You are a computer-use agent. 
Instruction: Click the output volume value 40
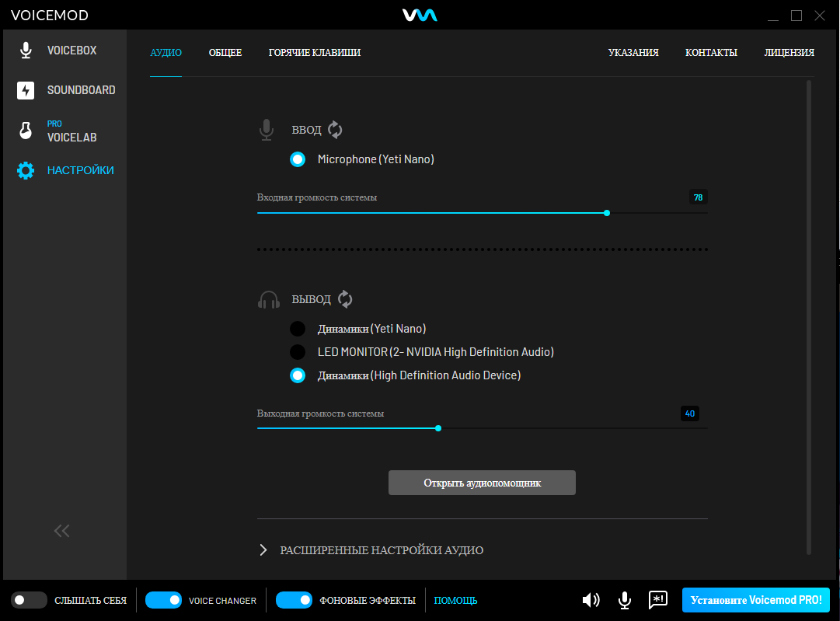(x=690, y=413)
